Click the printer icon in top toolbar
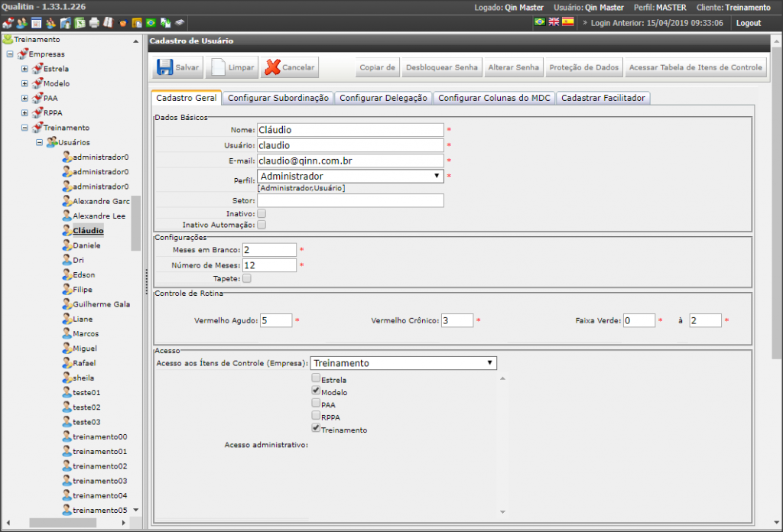This screenshot has height=532, width=783. [x=94, y=23]
